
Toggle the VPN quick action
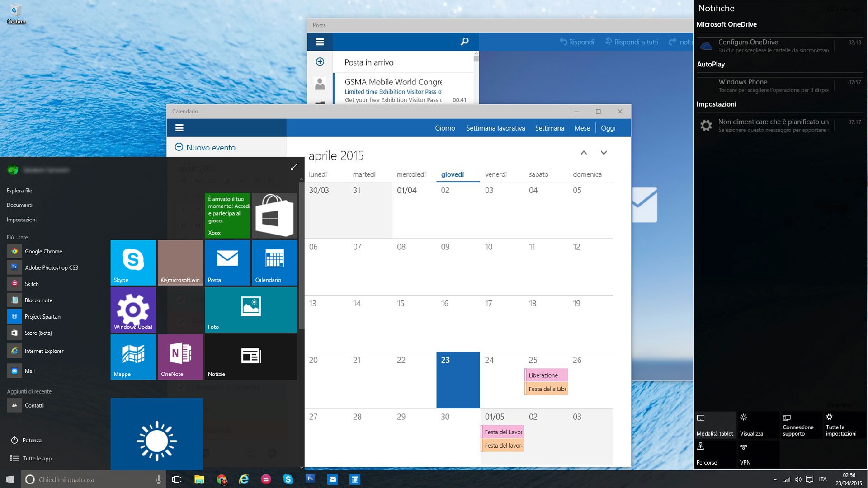(759, 454)
